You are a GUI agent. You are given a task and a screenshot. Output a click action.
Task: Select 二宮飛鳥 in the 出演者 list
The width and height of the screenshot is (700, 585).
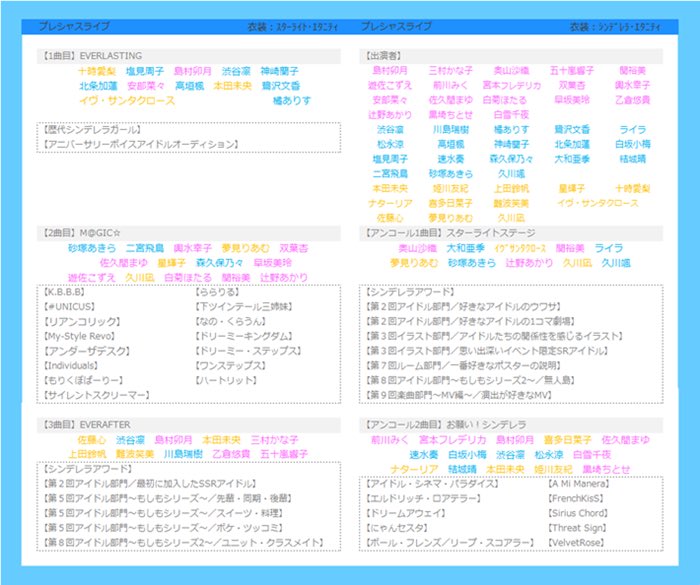390,174
